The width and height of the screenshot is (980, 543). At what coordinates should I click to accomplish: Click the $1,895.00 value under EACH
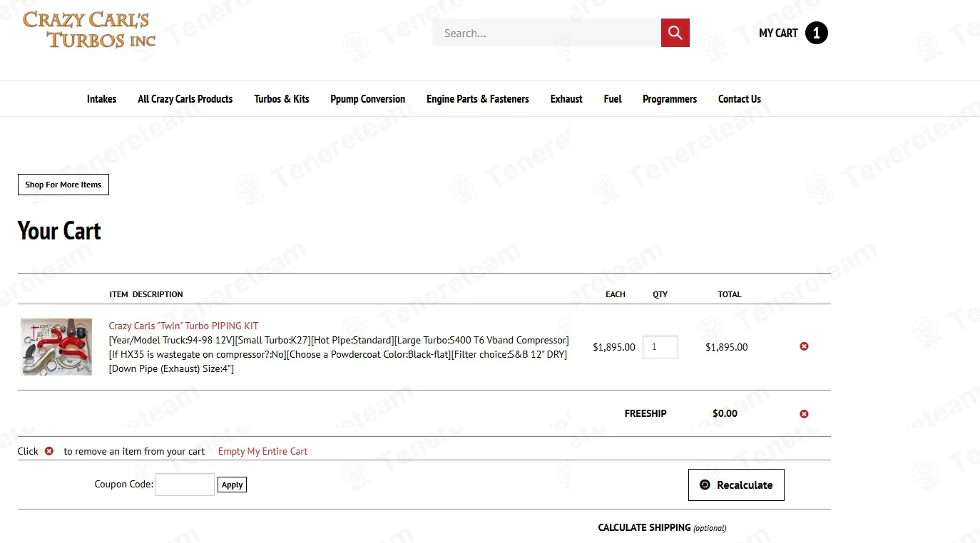[x=614, y=347]
